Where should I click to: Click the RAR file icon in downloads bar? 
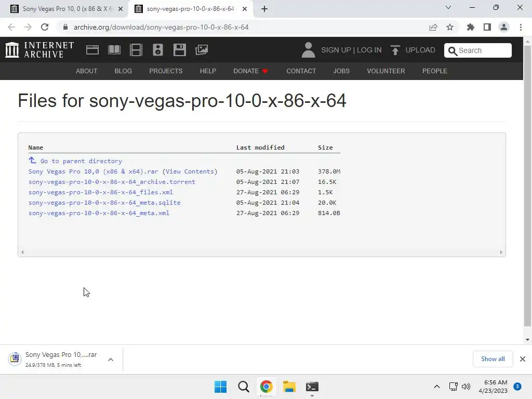(x=15, y=358)
